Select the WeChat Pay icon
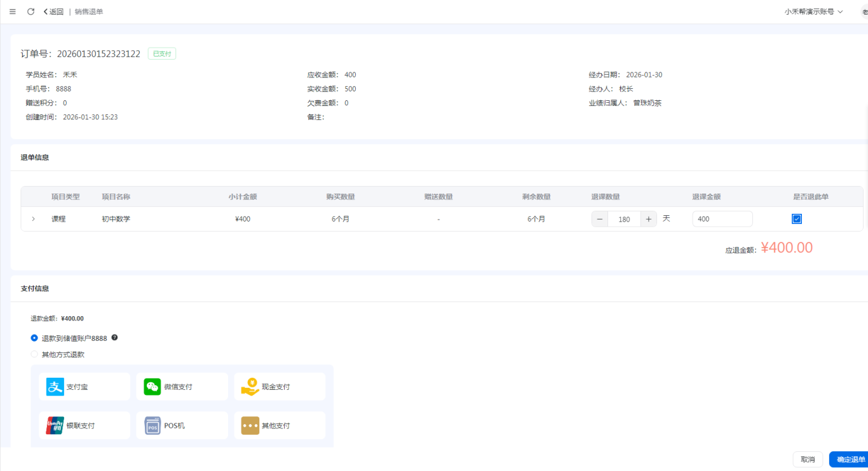The width and height of the screenshot is (868, 471). click(x=153, y=387)
